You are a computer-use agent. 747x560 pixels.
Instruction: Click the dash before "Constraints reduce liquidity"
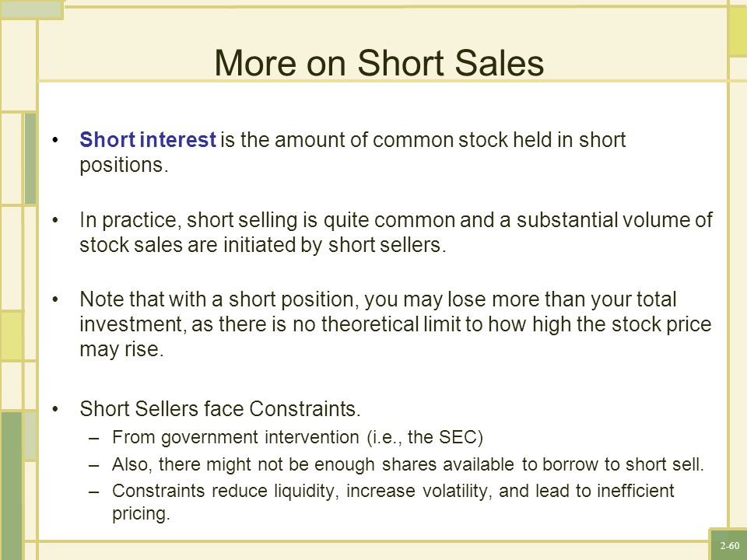coord(94,491)
